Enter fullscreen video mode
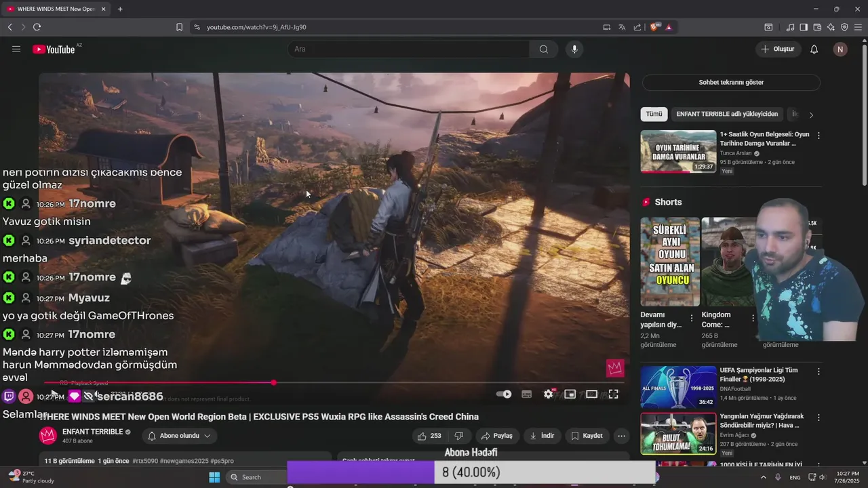The height and width of the screenshot is (488, 868). click(614, 394)
